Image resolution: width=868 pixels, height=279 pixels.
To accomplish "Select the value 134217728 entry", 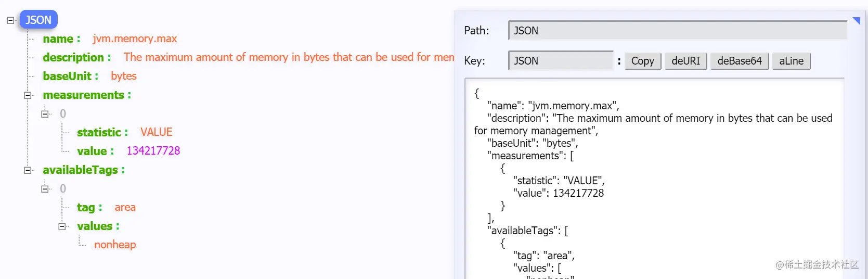I will (x=128, y=151).
